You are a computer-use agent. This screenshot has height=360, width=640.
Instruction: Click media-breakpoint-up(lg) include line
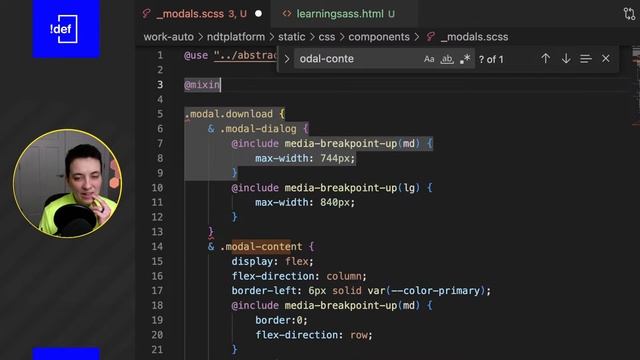331,188
